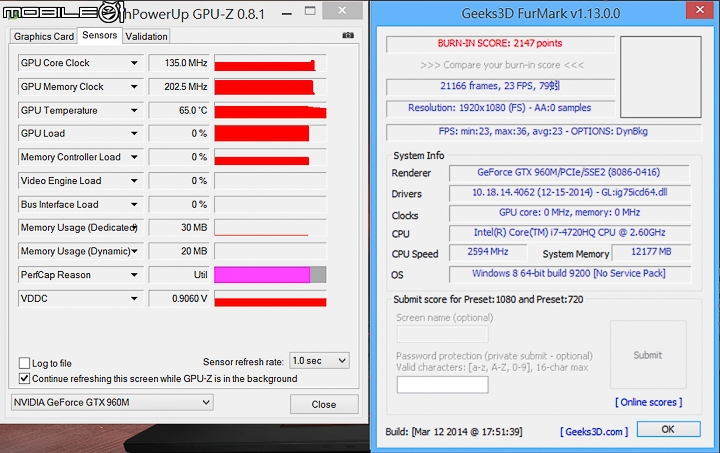Open the Online scores link
This screenshot has height=453, width=720.
(648, 403)
